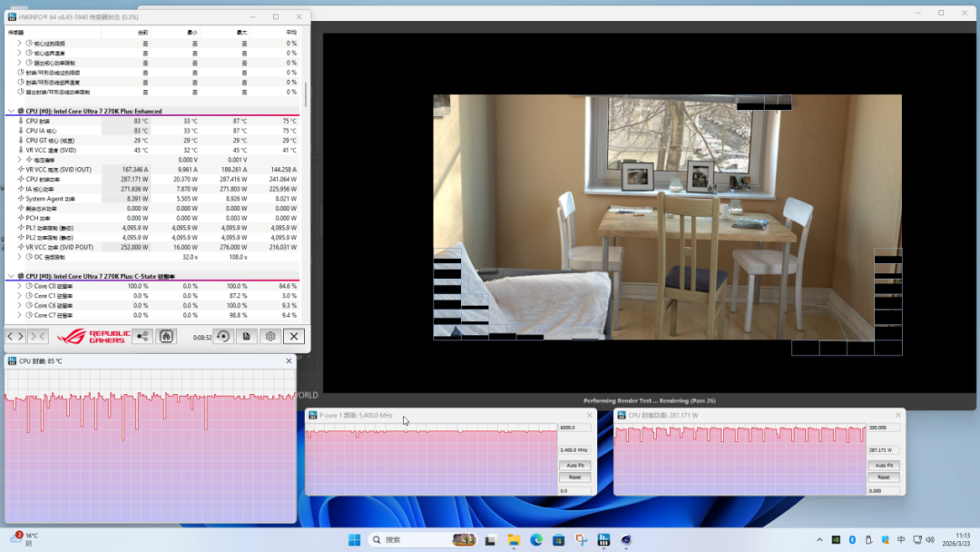Click the shrink columns arrows icon
This screenshot has height=552, width=980.
(x=38, y=336)
